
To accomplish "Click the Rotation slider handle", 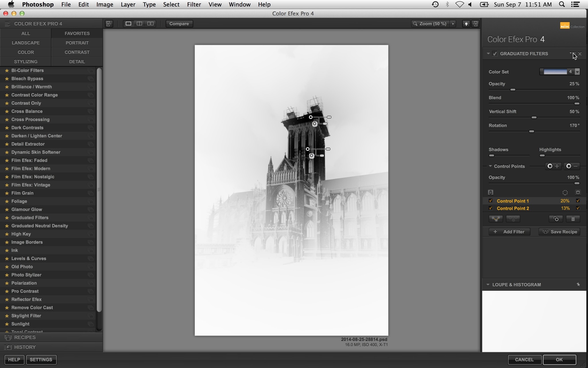I will pyautogui.click(x=532, y=131).
